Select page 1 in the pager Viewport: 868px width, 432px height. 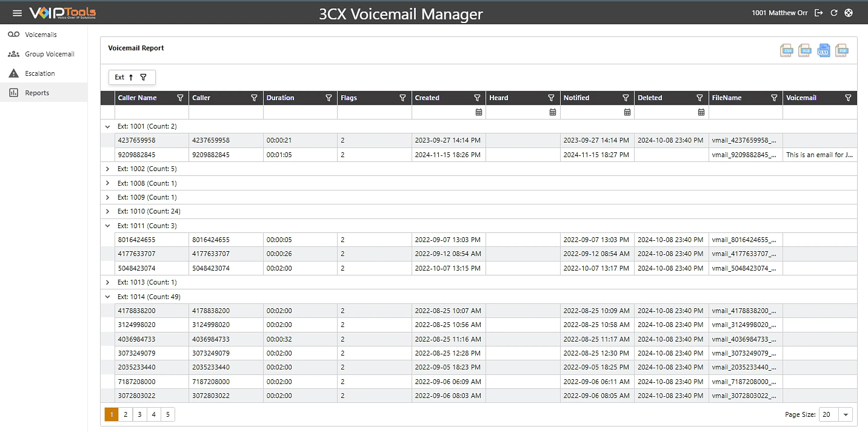point(112,414)
